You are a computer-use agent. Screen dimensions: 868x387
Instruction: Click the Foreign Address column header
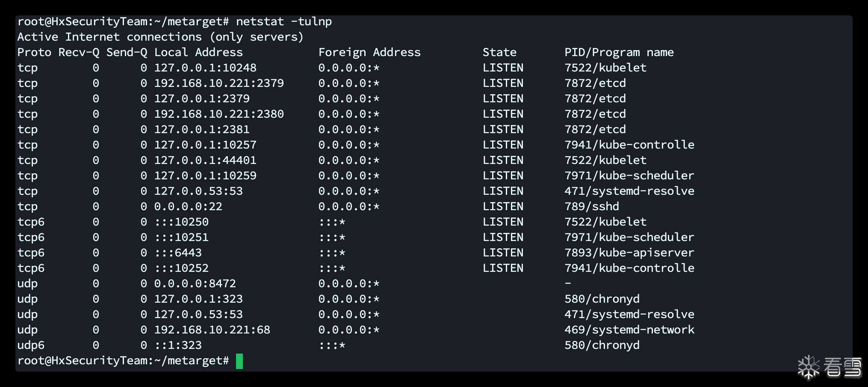point(369,52)
